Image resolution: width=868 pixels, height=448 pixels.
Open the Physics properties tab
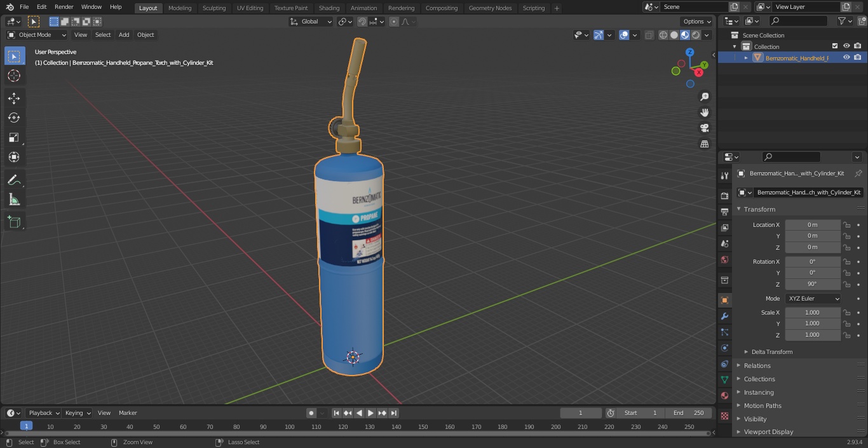[724, 348]
